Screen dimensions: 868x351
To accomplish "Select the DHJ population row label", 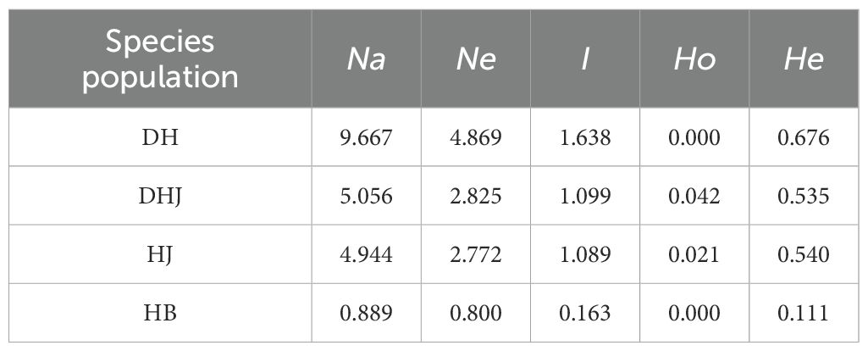I will (x=160, y=196).
